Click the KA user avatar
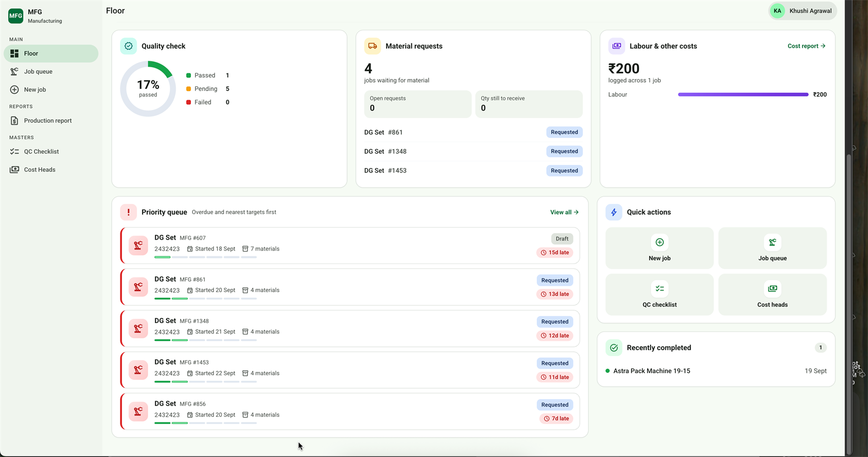This screenshot has width=868, height=457. (x=777, y=11)
